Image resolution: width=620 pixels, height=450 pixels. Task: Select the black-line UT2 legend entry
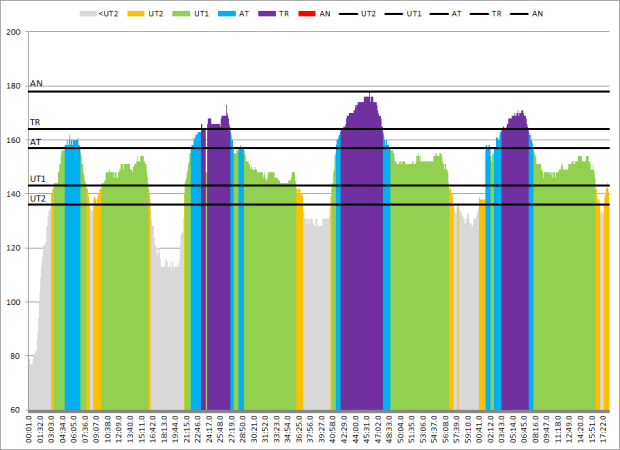tap(354, 14)
